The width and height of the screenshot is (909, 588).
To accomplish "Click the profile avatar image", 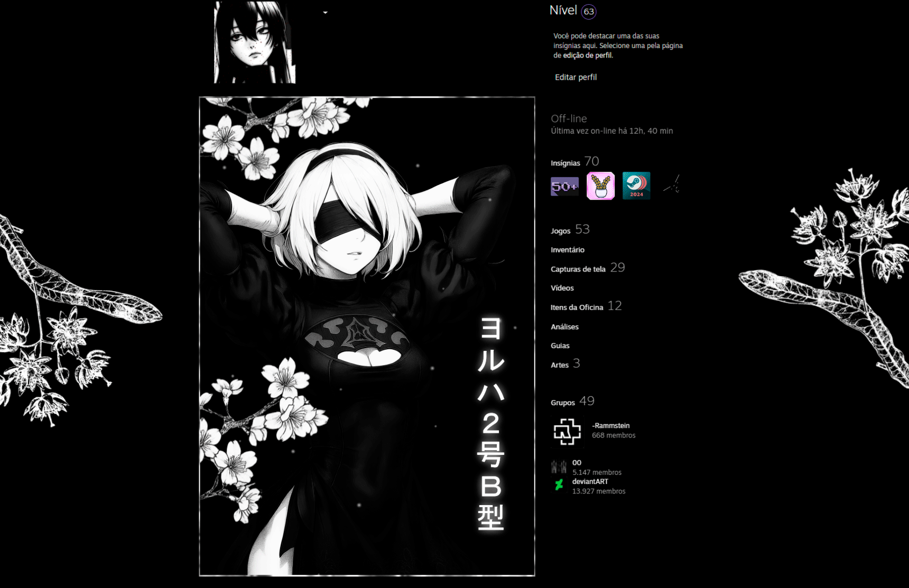I will point(255,42).
